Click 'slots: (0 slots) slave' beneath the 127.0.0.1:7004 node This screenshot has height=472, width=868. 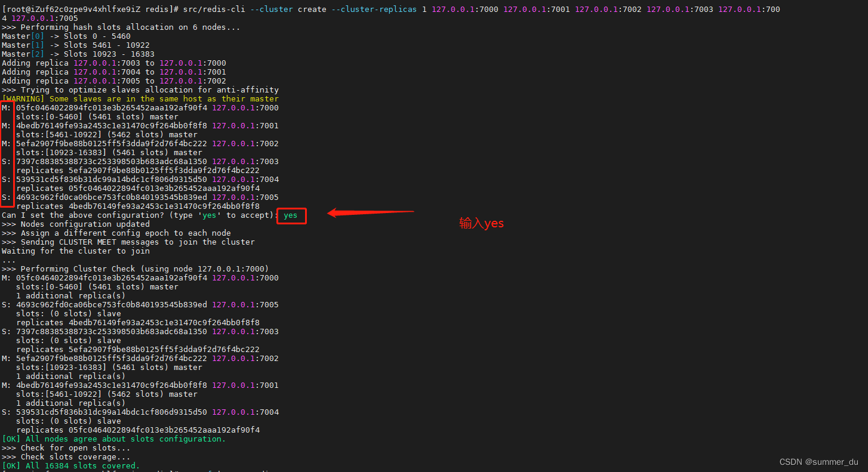(69, 421)
